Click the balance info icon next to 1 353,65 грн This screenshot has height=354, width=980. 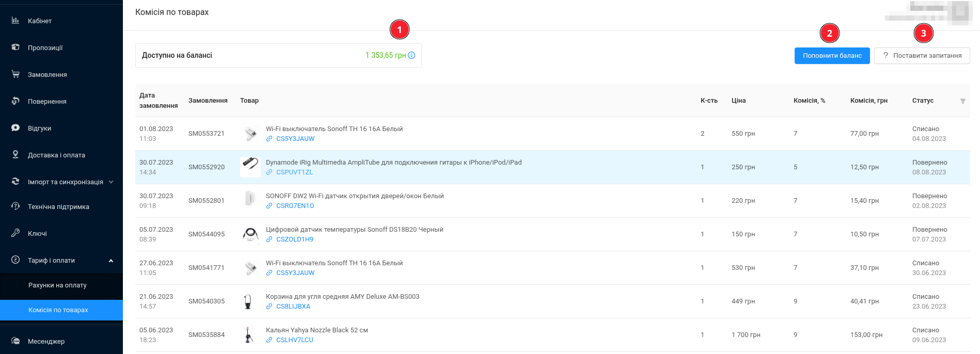tap(412, 56)
